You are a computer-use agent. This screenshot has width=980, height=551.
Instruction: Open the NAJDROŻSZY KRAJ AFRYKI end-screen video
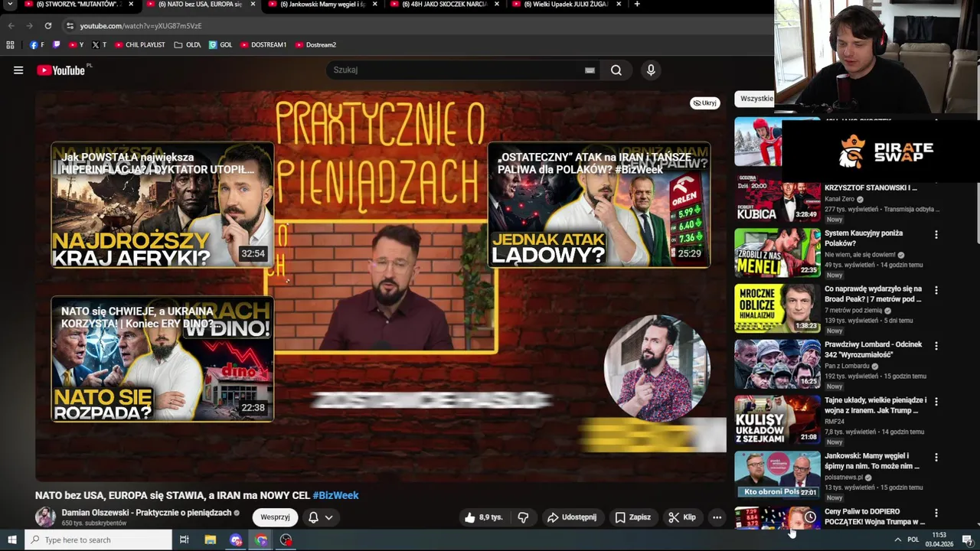point(162,205)
